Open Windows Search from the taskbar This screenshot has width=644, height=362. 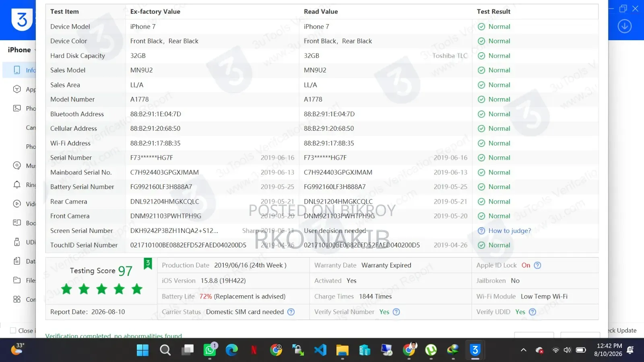[165, 350]
